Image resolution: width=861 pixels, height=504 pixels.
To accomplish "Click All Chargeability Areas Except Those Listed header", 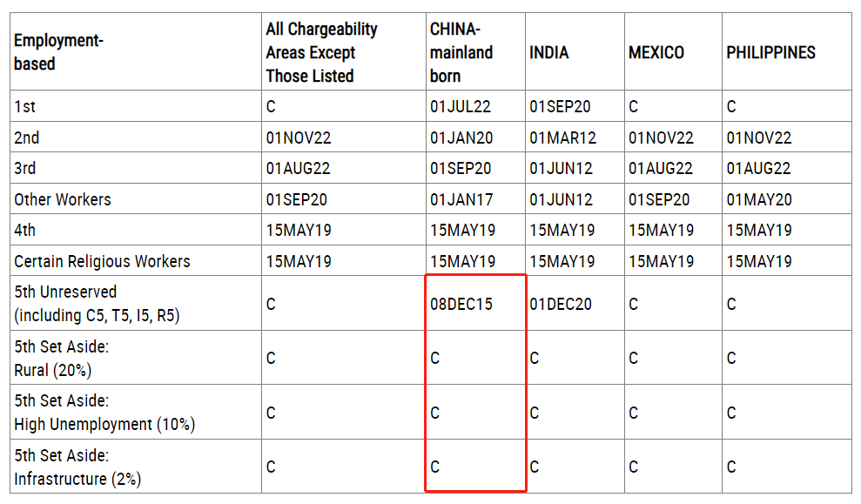I will (322, 52).
